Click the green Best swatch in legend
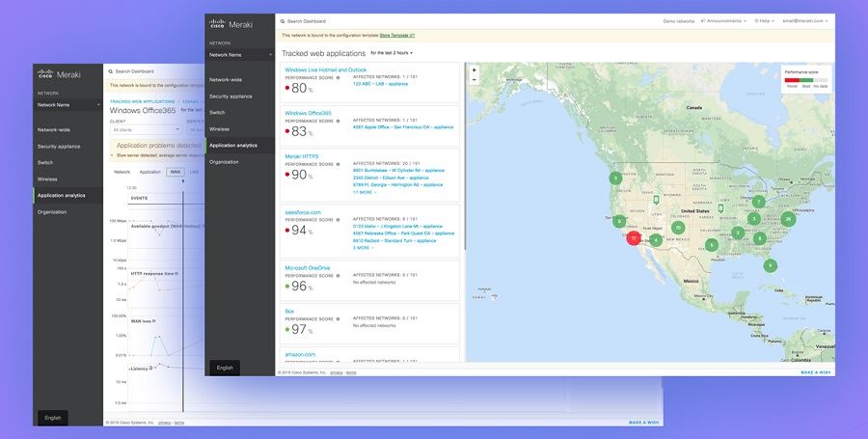This screenshot has width=868, height=439. coord(806,80)
